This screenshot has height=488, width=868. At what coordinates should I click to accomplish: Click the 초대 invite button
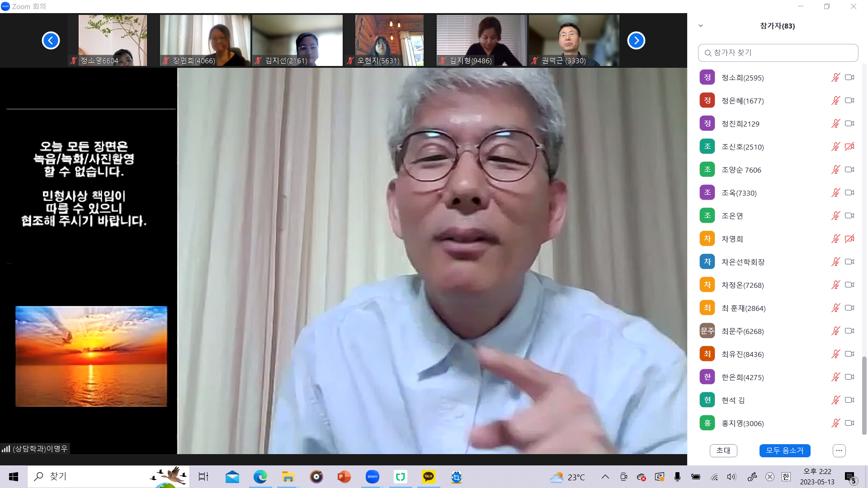click(x=723, y=450)
